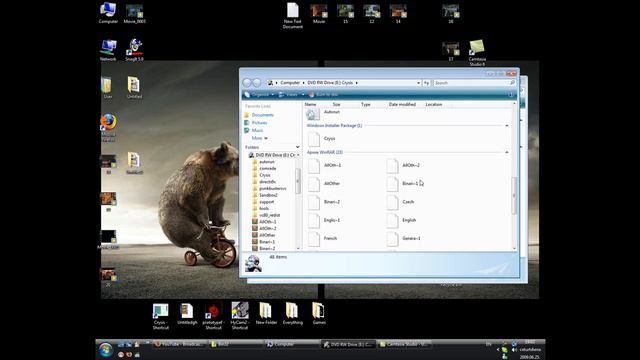The height and width of the screenshot is (360, 640).
Task: Open the Everything desktop folder
Action: pos(292,314)
